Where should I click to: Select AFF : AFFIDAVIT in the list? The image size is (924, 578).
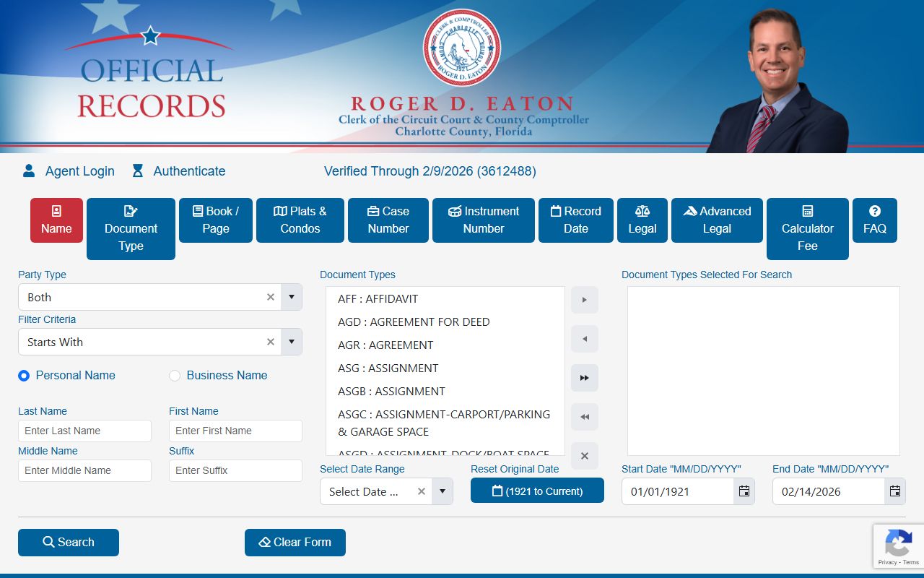445,298
